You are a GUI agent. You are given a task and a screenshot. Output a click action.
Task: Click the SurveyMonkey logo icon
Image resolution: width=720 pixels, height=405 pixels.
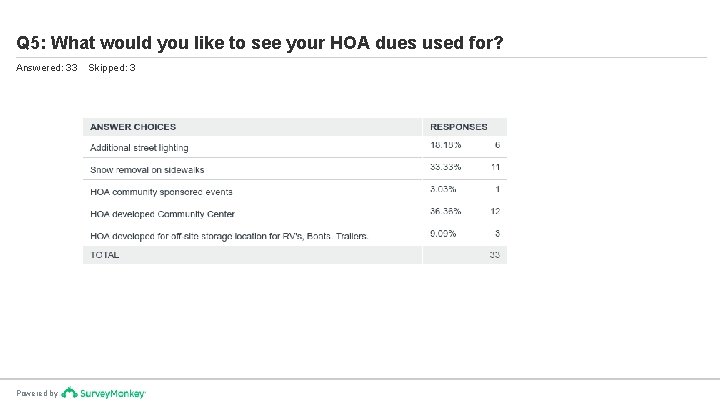69,393
